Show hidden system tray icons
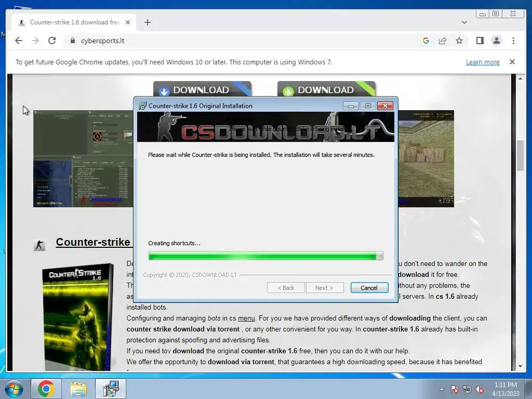This screenshot has width=532, height=399. tap(442, 389)
